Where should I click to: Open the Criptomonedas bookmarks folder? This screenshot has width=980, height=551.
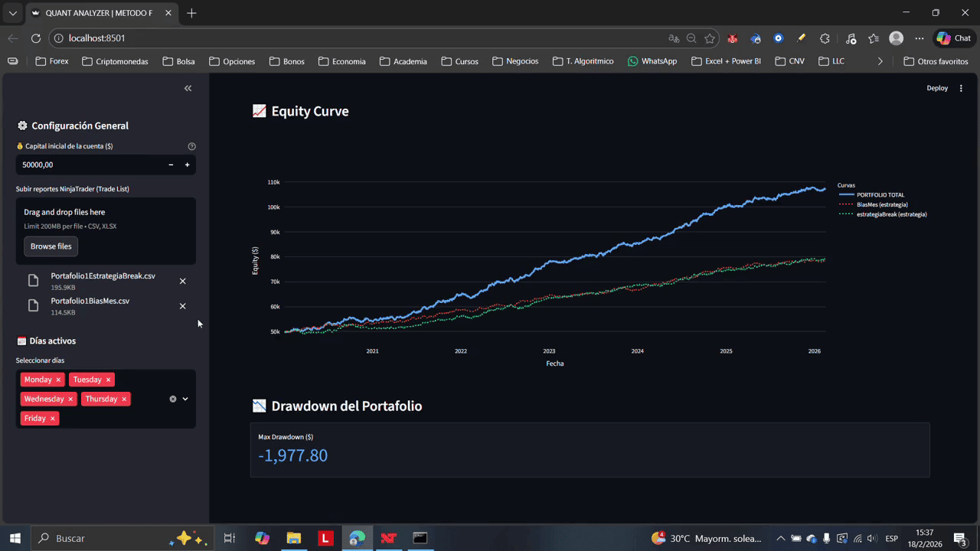tap(115, 61)
